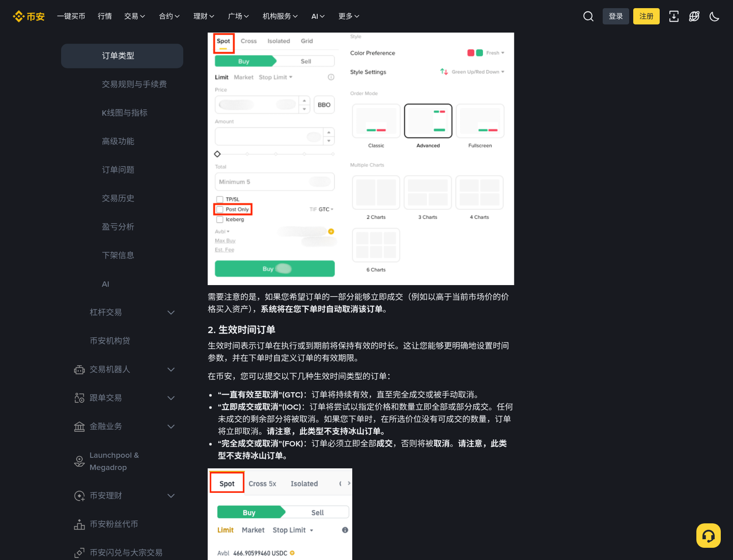Click the 交易机器人 robot icon
Viewport: 733px width, 560px height.
tap(79, 369)
